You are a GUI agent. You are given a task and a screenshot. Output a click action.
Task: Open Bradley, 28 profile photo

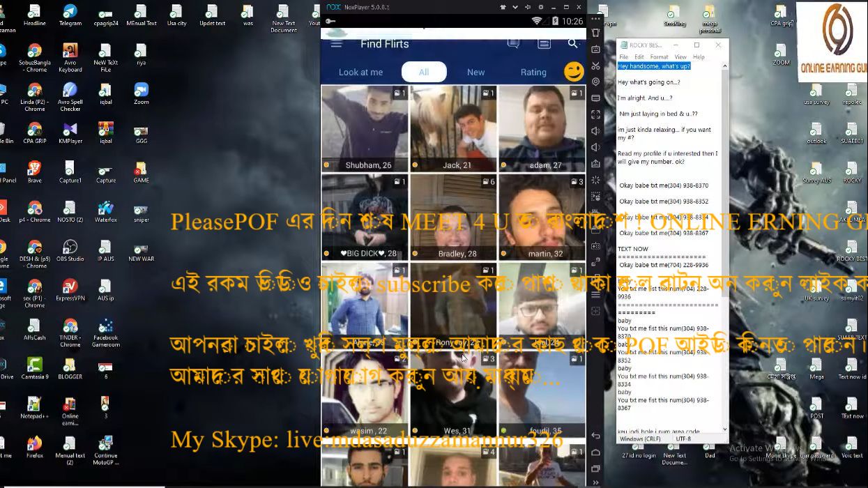tap(453, 217)
